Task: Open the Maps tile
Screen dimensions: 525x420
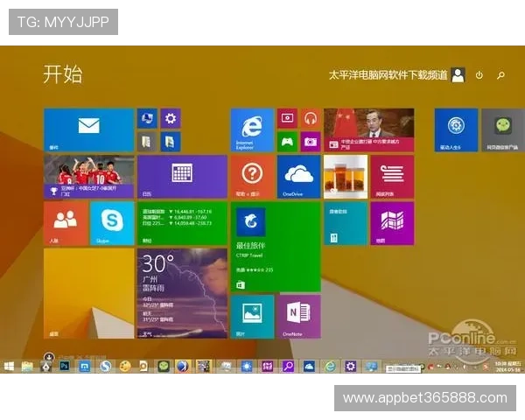Action: pos(391,223)
